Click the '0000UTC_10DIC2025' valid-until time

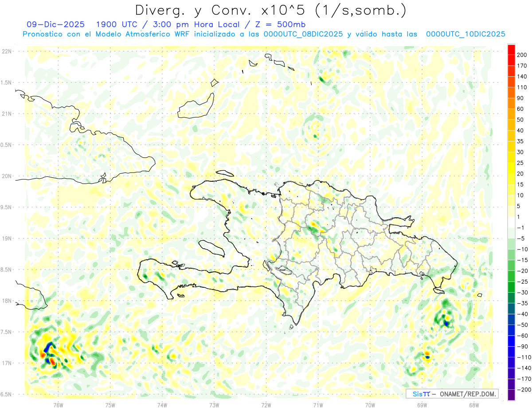(x=465, y=34)
